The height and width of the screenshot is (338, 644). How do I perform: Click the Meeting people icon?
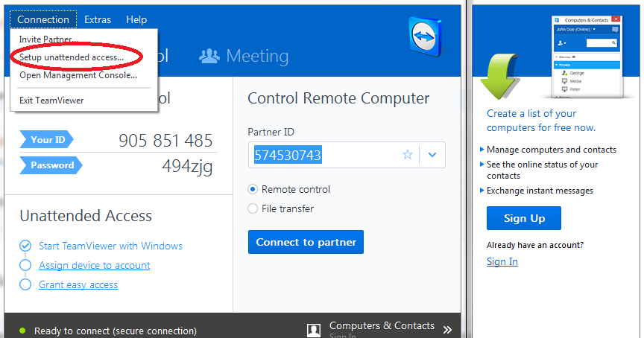click(209, 56)
